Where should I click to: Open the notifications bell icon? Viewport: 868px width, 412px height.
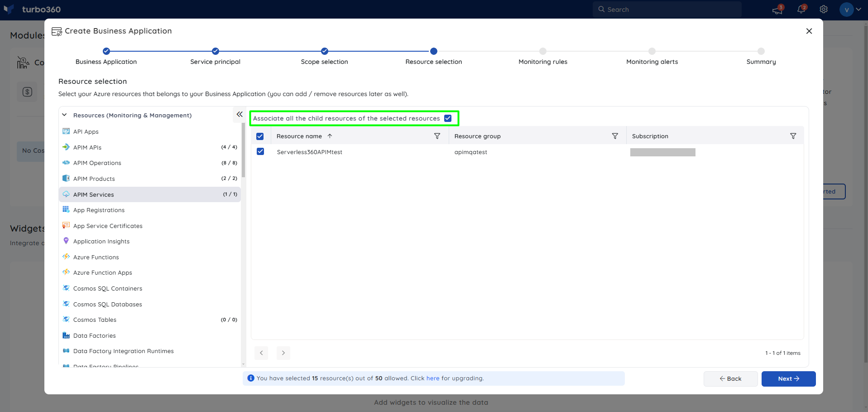[x=801, y=9]
